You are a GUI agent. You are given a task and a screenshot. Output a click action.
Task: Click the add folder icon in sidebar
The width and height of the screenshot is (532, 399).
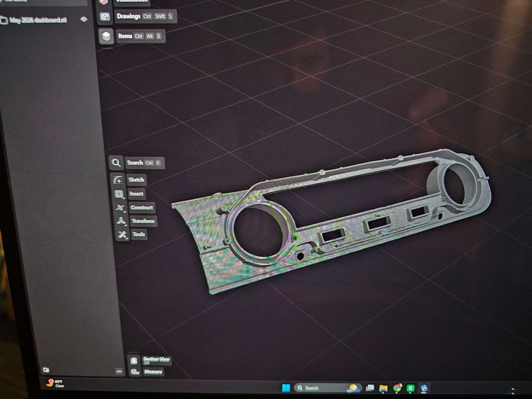(x=46, y=370)
